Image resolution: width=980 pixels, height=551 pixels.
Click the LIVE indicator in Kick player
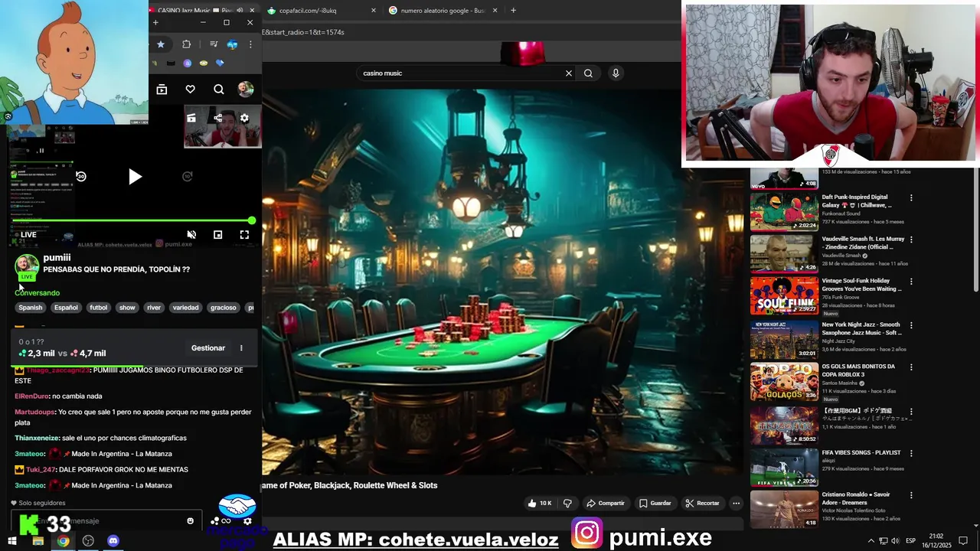click(24, 235)
